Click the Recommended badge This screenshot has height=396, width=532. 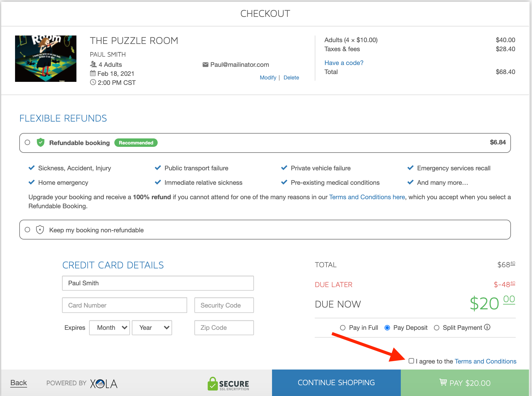[x=136, y=143]
